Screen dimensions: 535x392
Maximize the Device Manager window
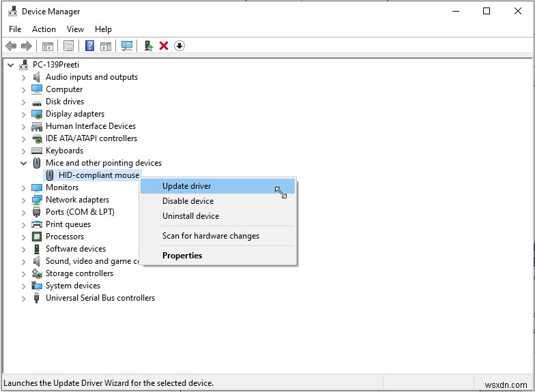coord(487,11)
